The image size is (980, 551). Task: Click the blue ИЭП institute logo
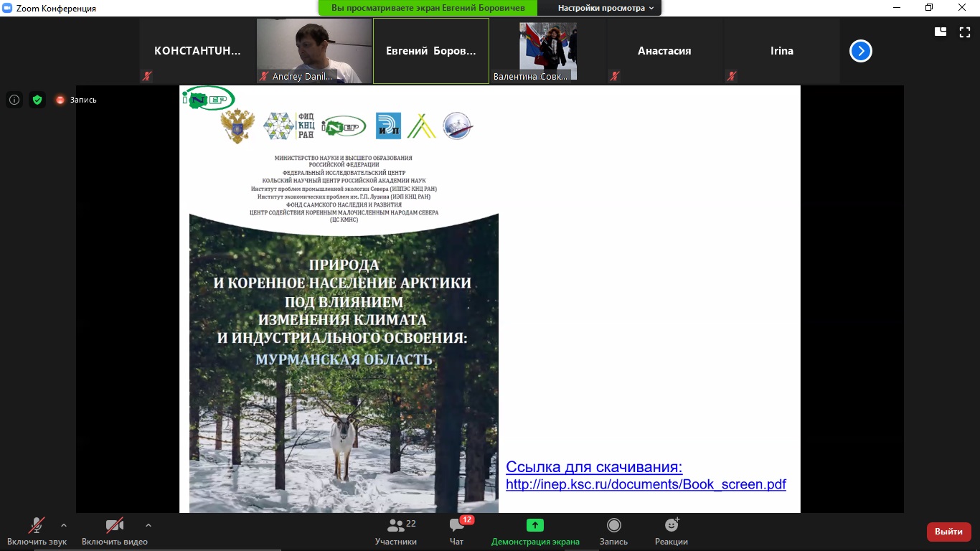click(x=389, y=126)
